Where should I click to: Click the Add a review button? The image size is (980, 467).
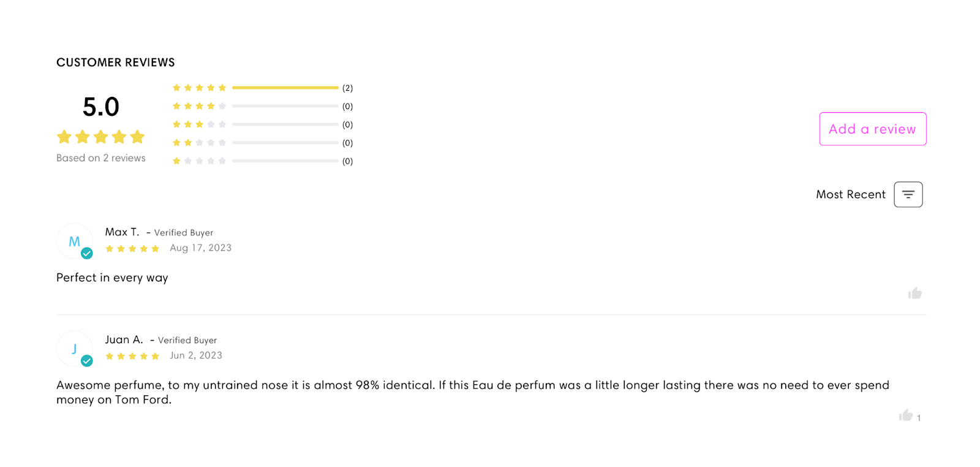[872, 129]
